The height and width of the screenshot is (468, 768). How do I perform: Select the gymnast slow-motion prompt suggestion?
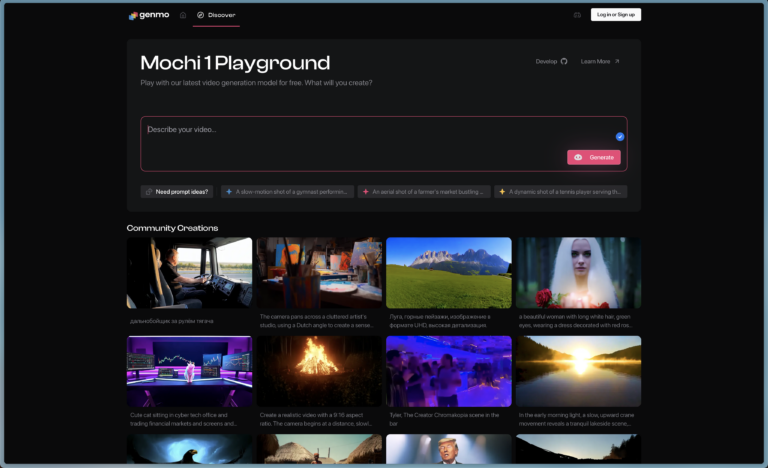click(287, 191)
